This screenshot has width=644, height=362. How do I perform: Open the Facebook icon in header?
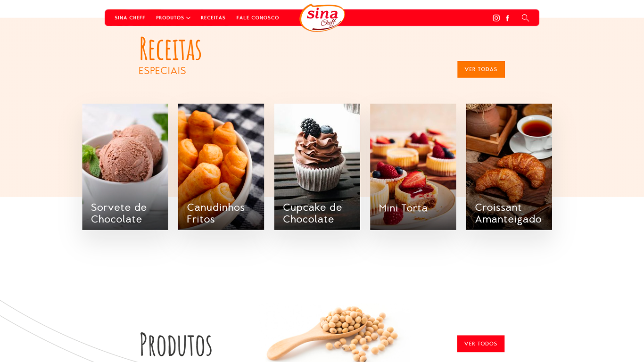[x=508, y=18]
